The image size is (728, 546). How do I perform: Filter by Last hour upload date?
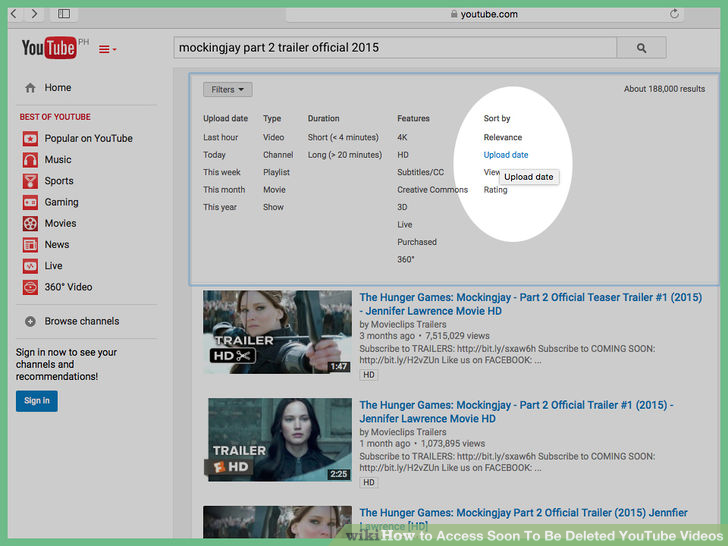[x=221, y=137]
